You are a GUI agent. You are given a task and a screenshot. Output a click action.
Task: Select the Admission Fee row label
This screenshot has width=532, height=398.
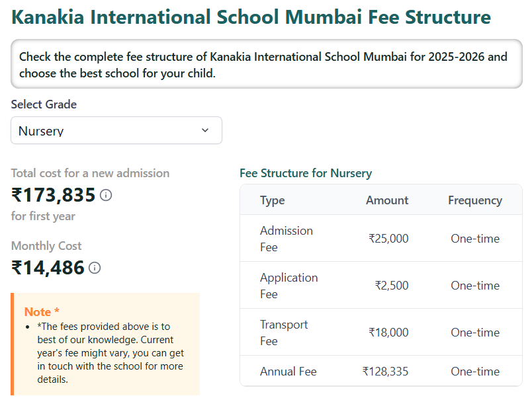[x=286, y=239]
